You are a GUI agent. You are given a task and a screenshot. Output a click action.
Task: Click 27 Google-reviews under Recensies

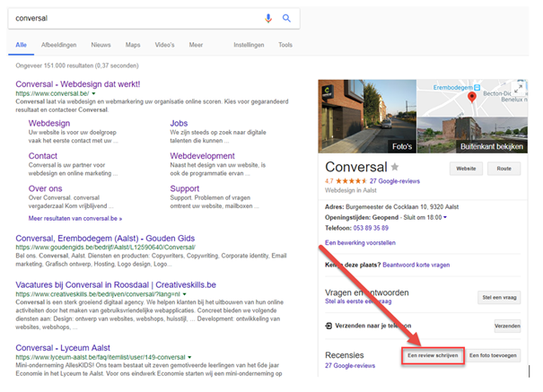coord(350,365)
